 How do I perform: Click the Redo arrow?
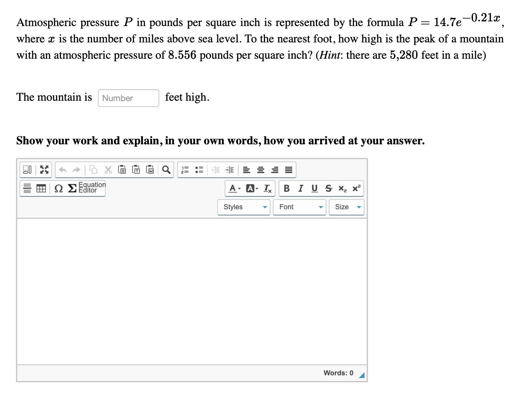point(76,170)
